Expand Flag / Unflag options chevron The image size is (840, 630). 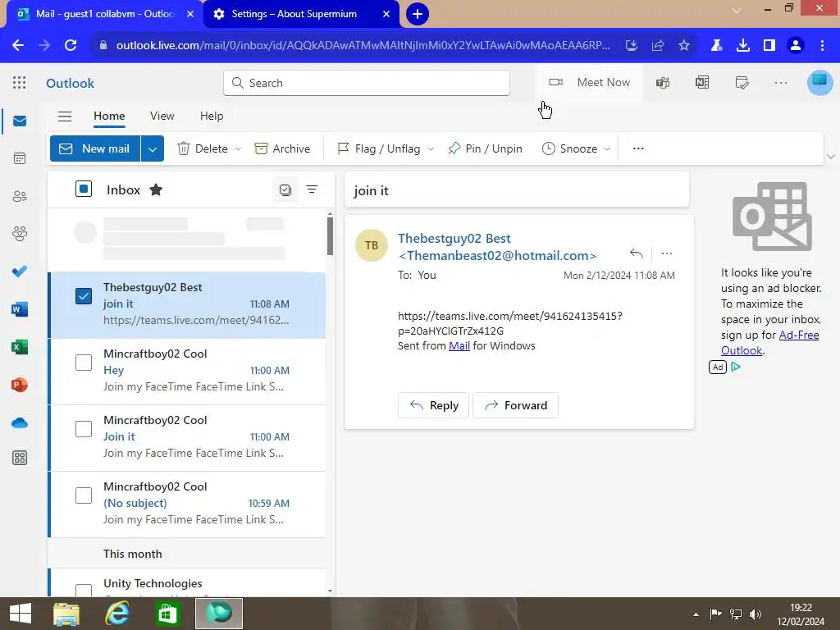click(431, 149)
